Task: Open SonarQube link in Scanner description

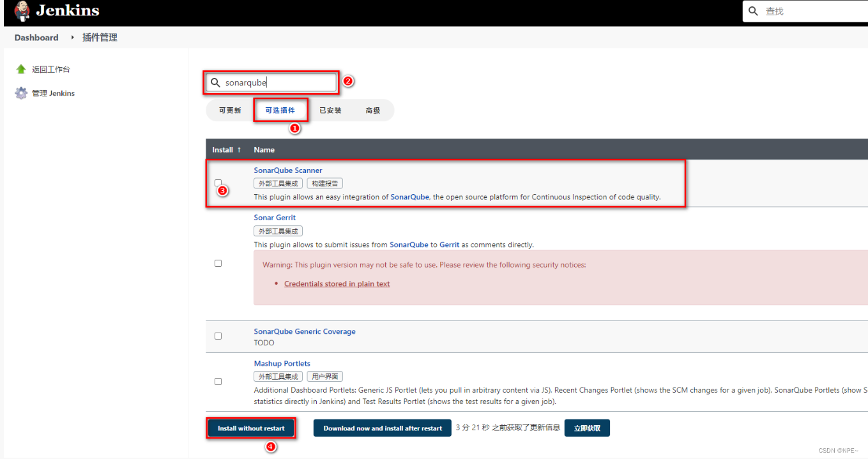Action: [x=409, y=197]
